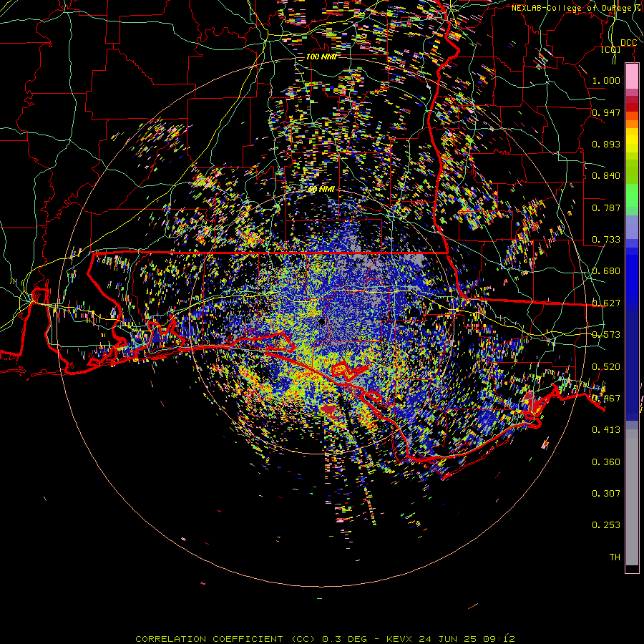Click the radar site dot at center
This screenshot has height=644, width=644.
[321, 321]
